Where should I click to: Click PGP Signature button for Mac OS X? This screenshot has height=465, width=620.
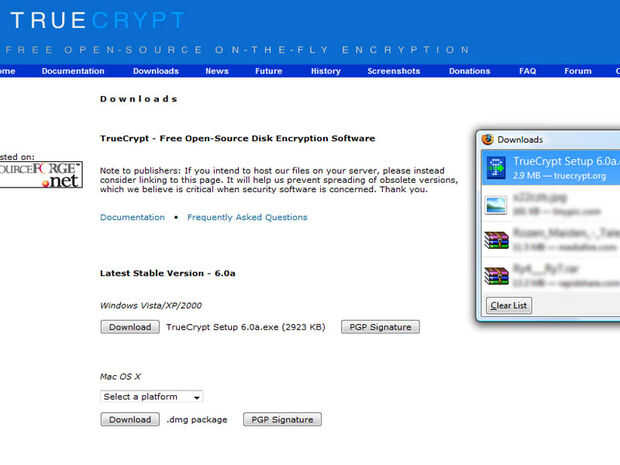[282, 420]
